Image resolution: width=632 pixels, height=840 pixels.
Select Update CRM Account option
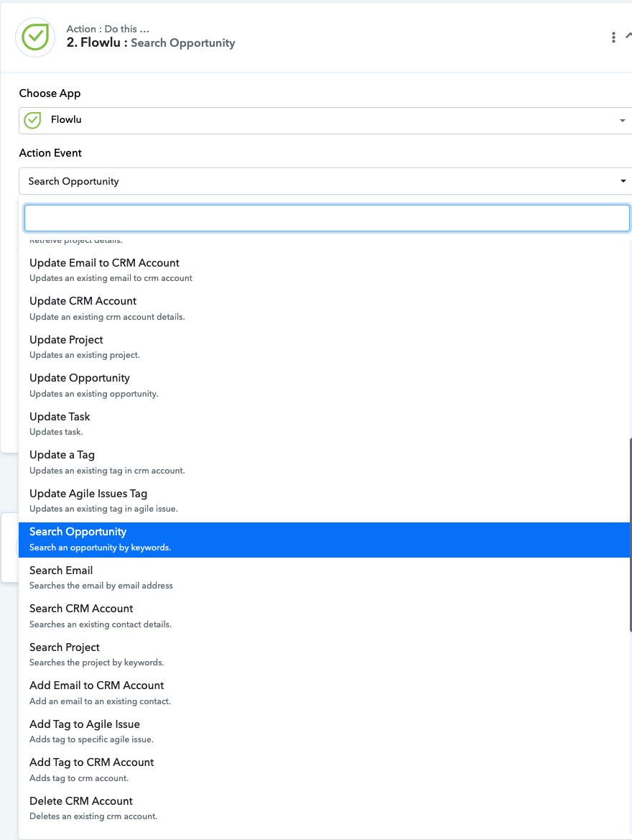(x=324, y=308)
